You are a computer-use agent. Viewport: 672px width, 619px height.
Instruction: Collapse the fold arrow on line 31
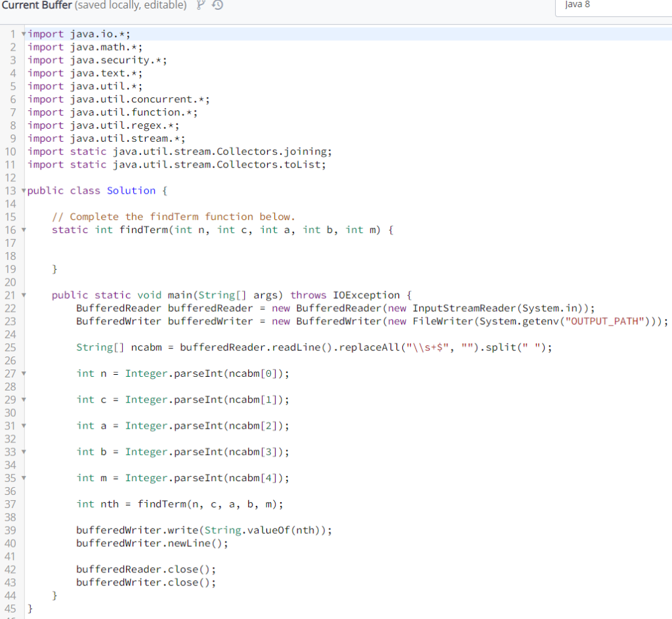(22, 425)
